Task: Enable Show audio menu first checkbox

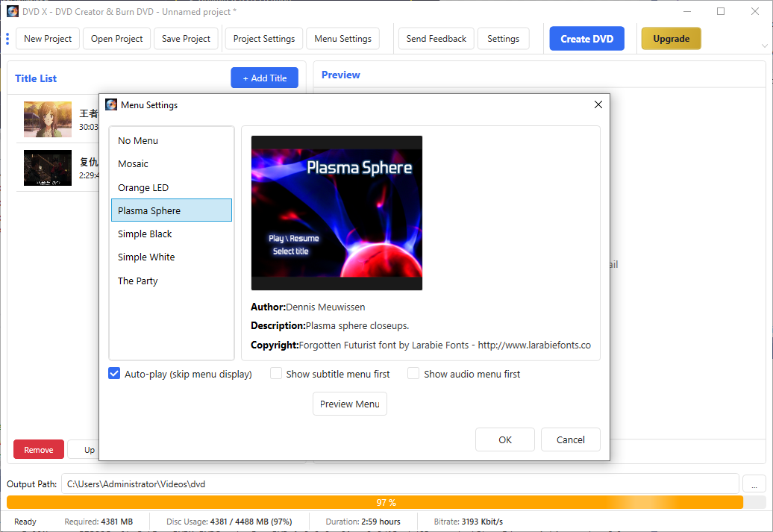Action: (x=413, y=373)
